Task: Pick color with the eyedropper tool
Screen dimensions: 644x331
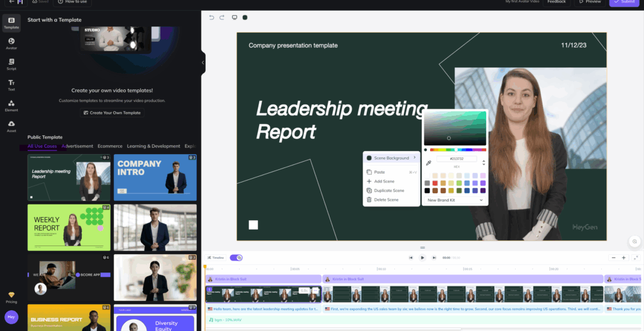Action: [x=429, y=163]
